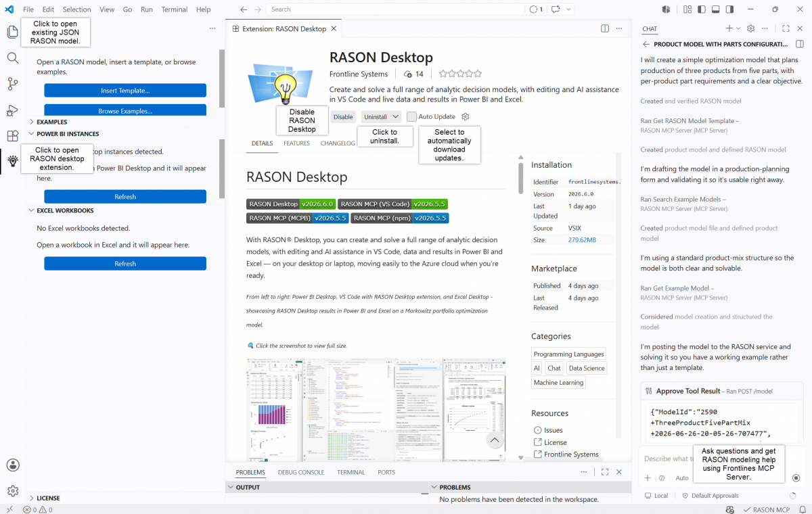Toggle the primary side bar
This screenshot has width=812, height=514.
click(x=702, y=9)
